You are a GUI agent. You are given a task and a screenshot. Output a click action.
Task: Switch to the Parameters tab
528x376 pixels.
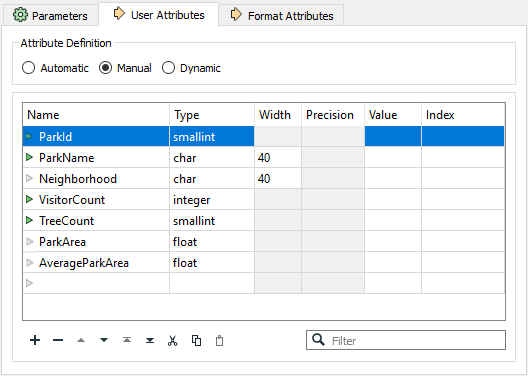pos(51,15)
